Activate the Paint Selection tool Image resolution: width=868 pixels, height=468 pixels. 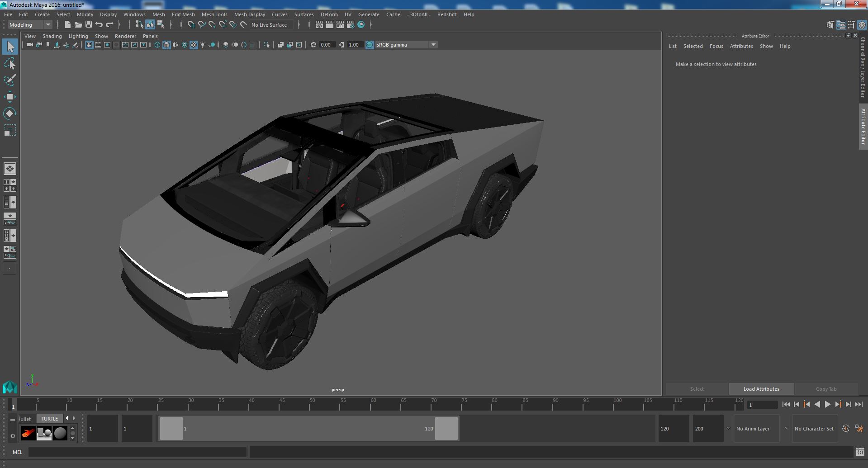[10, 80]
